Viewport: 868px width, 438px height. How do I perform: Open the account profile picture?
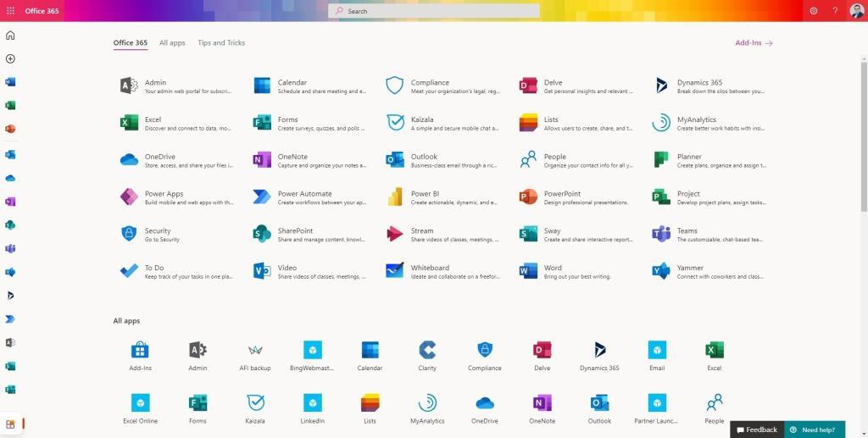tap(857, 10)
